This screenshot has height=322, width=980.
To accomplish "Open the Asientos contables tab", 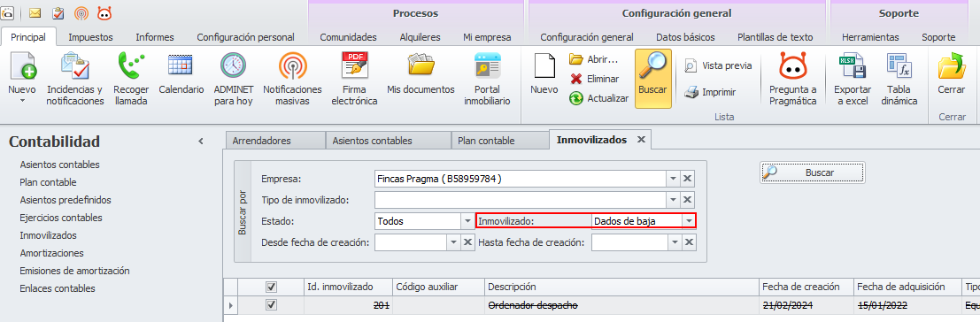I will tap(373, 141).
